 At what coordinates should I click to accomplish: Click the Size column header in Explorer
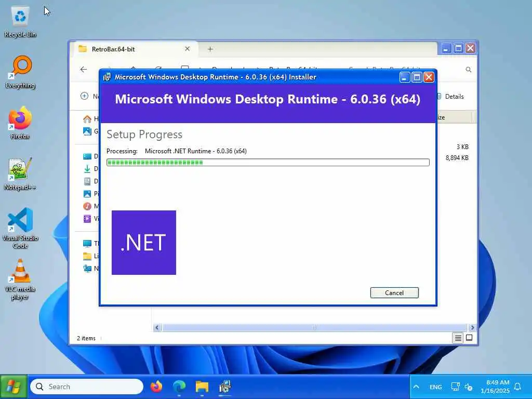pyautogui.click(x=455, y=117)
